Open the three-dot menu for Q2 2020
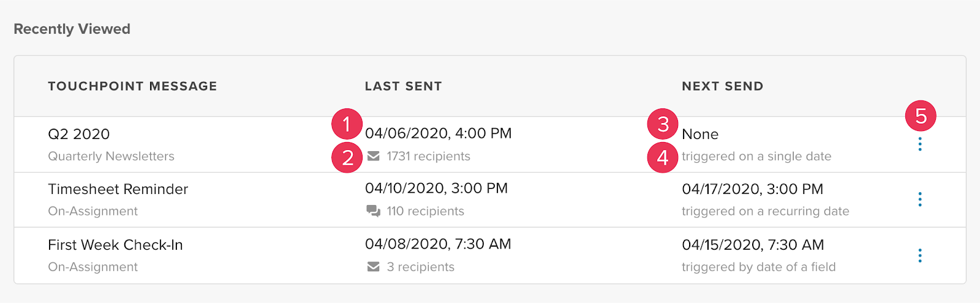This screenshot has width=980, height=303. pos(919,144)
